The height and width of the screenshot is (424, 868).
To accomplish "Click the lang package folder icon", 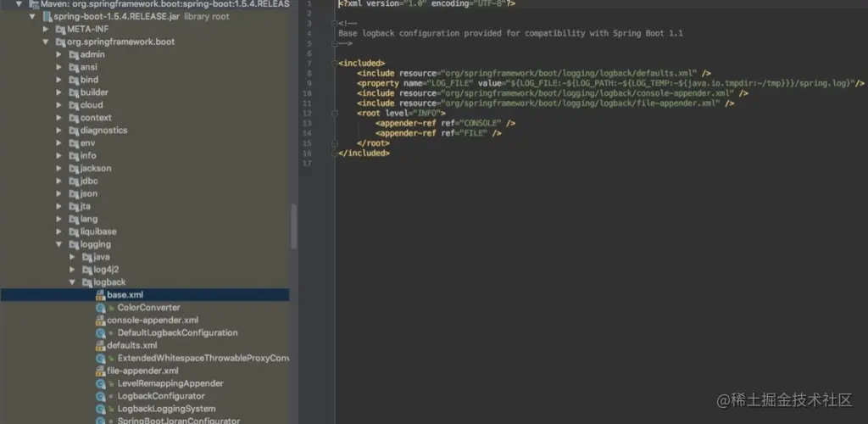I will [74, 219].
